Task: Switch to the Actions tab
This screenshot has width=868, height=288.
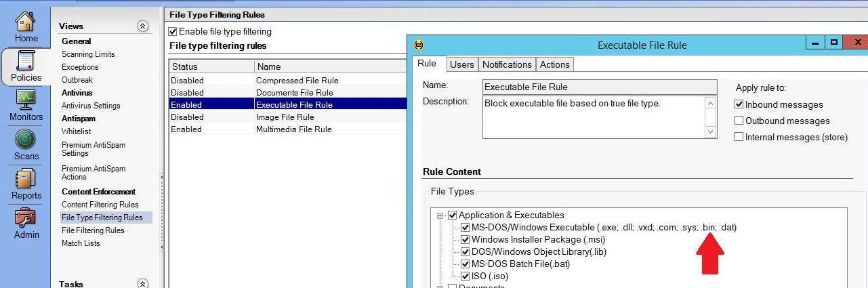Action: click(555, 64)
